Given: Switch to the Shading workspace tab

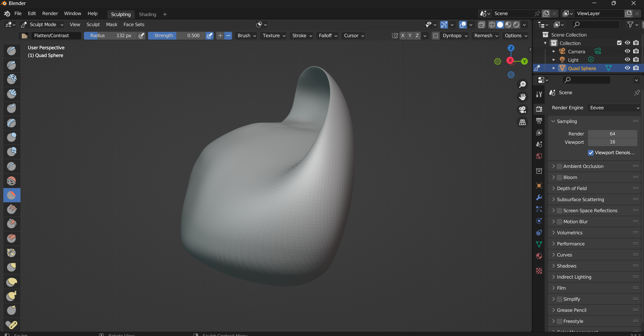Looking at the screenshot, I should click(147, 14).
